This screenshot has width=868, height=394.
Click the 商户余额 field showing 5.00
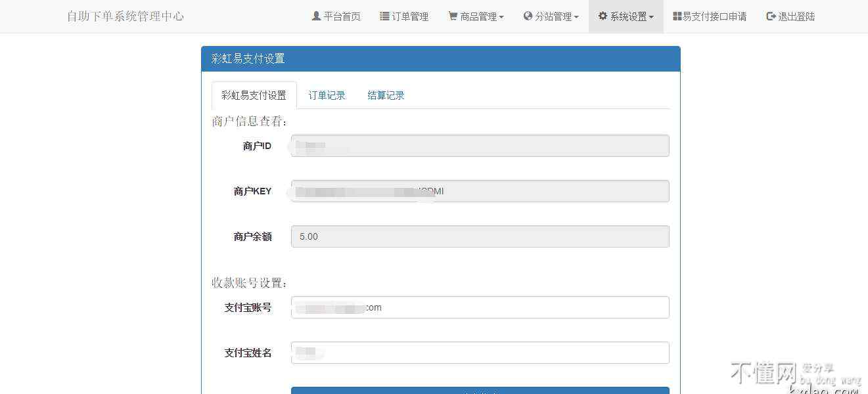pos(480,236)
